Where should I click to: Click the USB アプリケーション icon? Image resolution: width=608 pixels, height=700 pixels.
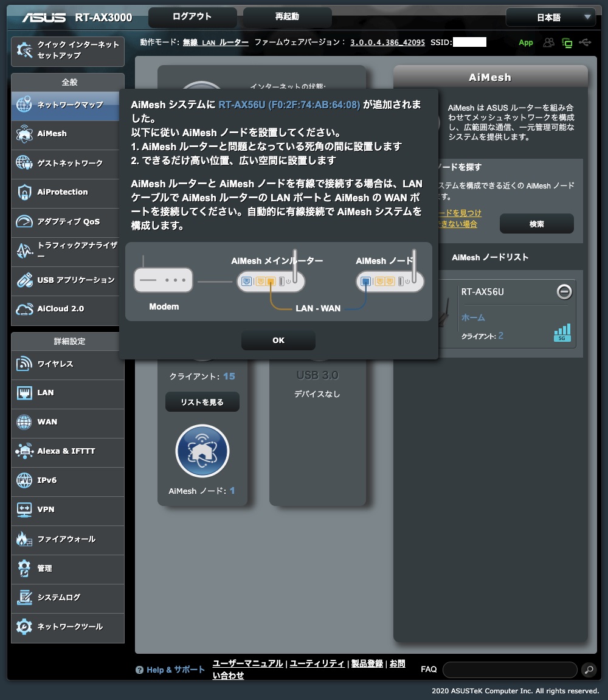tap(24, 280)
